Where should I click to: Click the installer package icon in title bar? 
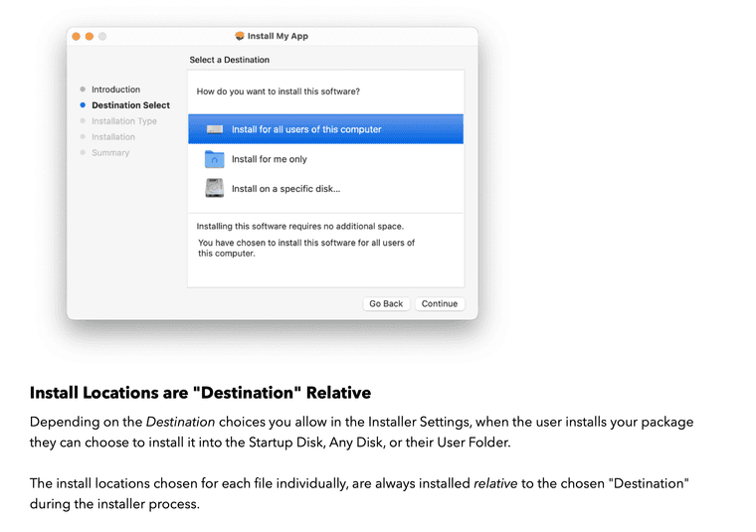pos(239,36)
